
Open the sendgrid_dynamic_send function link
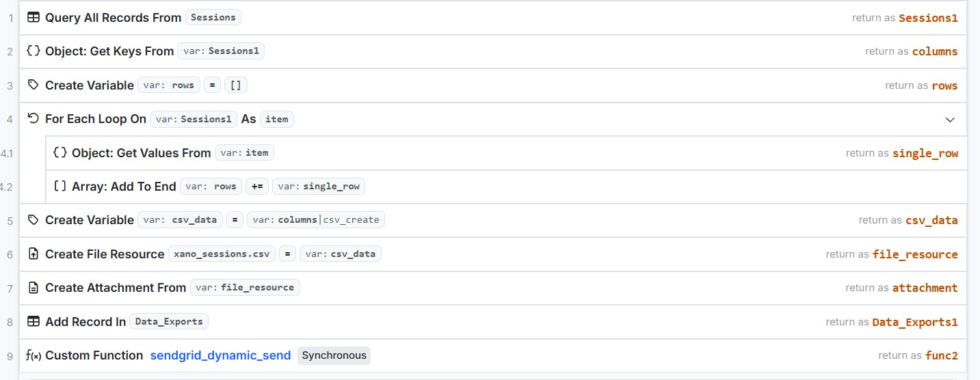(x=220, y=355)
